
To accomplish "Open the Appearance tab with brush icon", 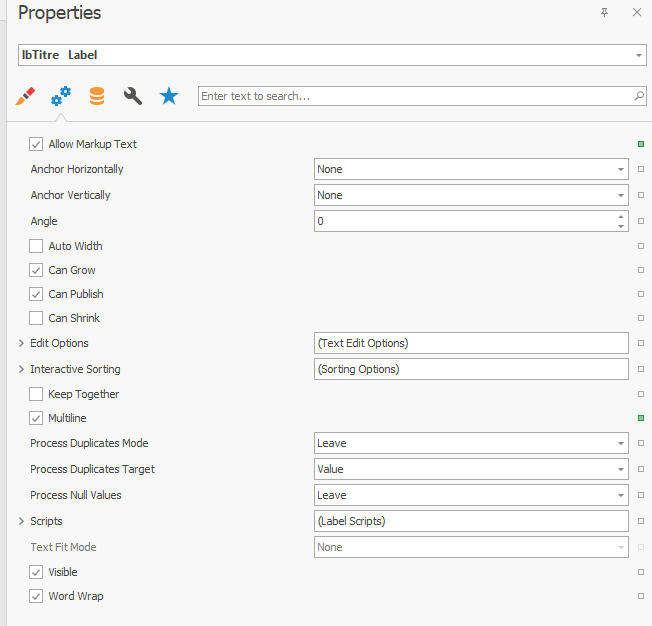I will [25, 96].
